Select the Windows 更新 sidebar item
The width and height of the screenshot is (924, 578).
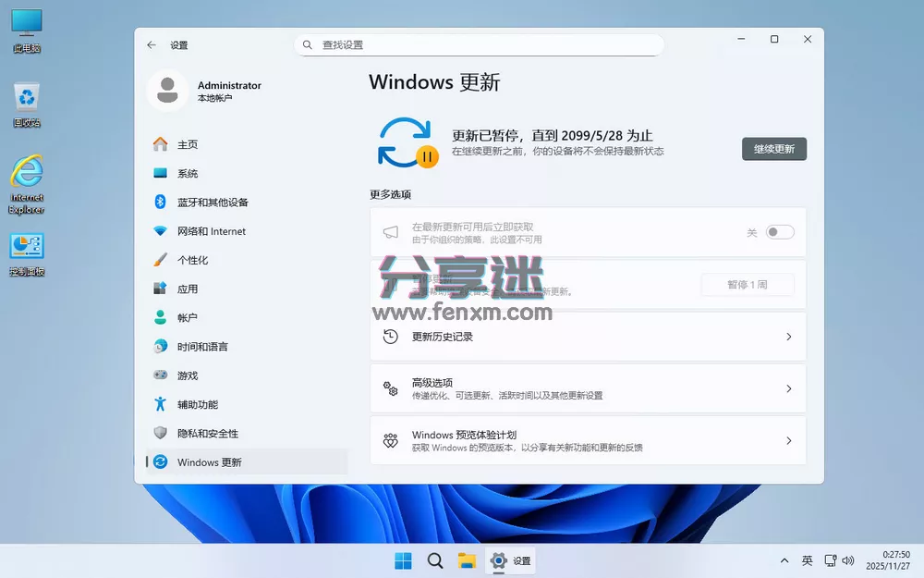[210, 461]
